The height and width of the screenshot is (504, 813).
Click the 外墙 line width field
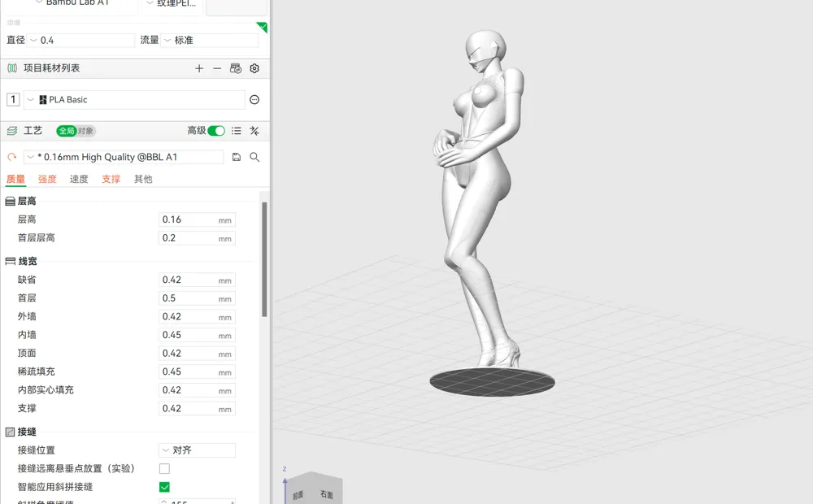[197, 317]
